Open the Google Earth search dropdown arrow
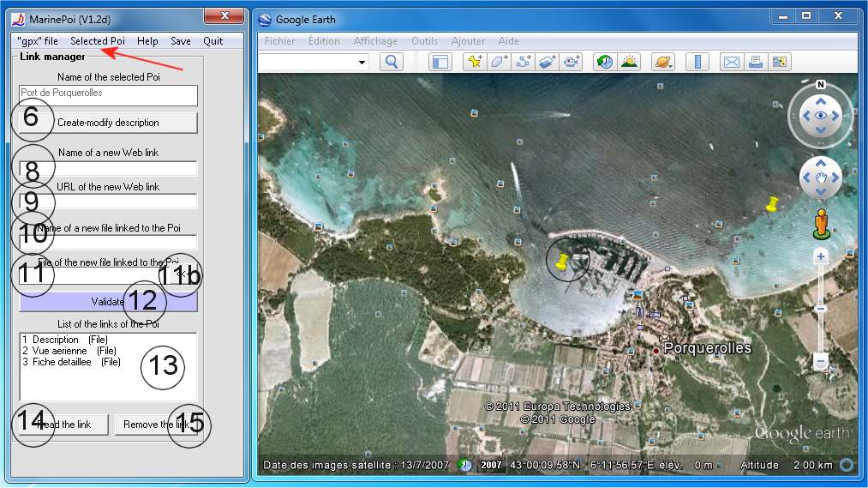The height and width of the screenshot is (488, 868). 362,62
